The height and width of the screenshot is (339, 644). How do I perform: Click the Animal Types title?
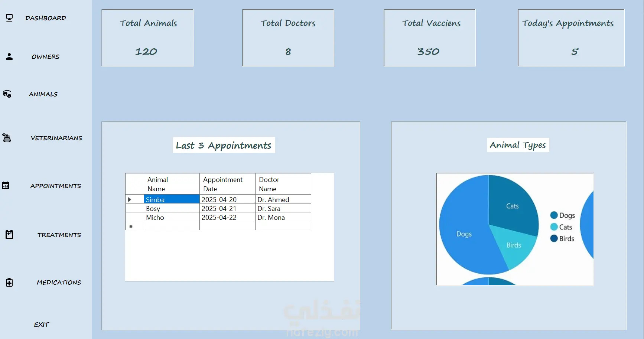(x=518, y=145)
